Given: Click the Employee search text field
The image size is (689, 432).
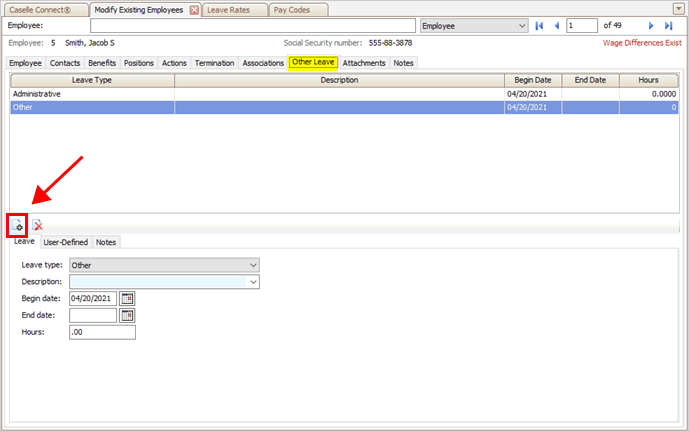Looking at the screenshot, I should pos(252,25).
